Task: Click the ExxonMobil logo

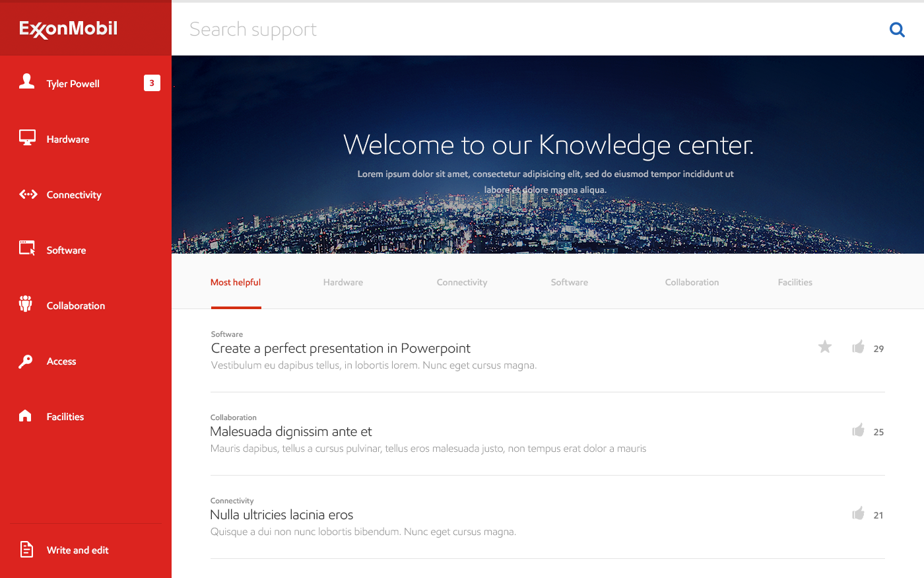Action: coord(68,29)
